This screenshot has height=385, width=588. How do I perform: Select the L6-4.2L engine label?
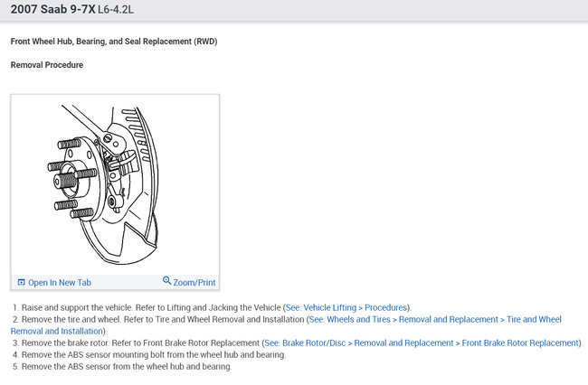tap(116, 10)
